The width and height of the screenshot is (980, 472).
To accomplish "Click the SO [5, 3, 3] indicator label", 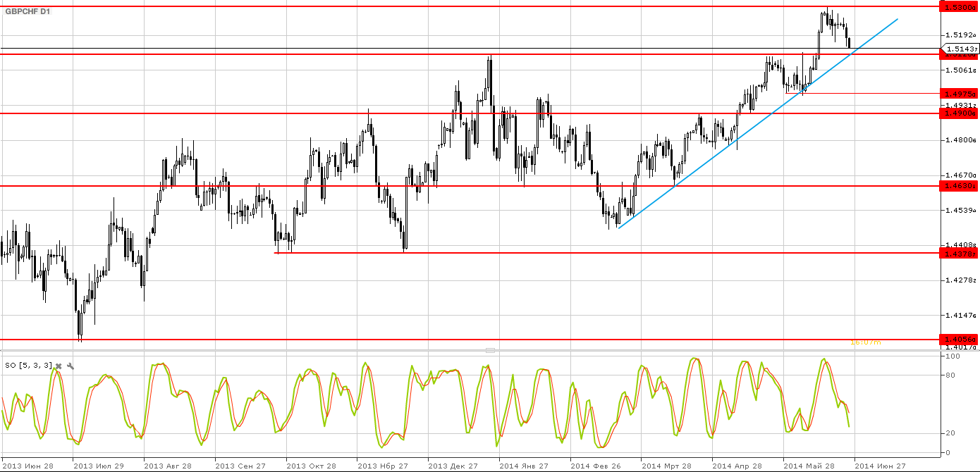I will point(28,366).
